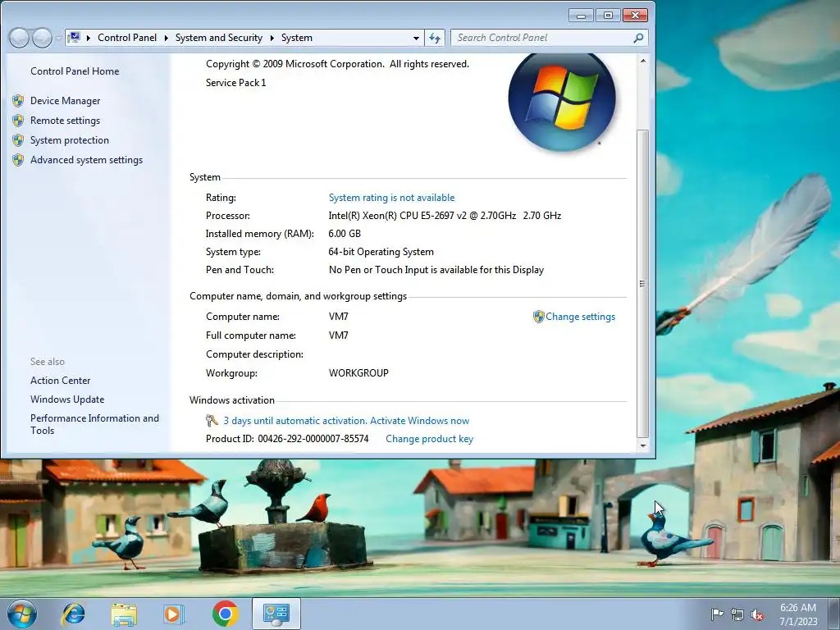The image size is (840, 630).
Task: Click Change product key
Action: click(429, 439)
